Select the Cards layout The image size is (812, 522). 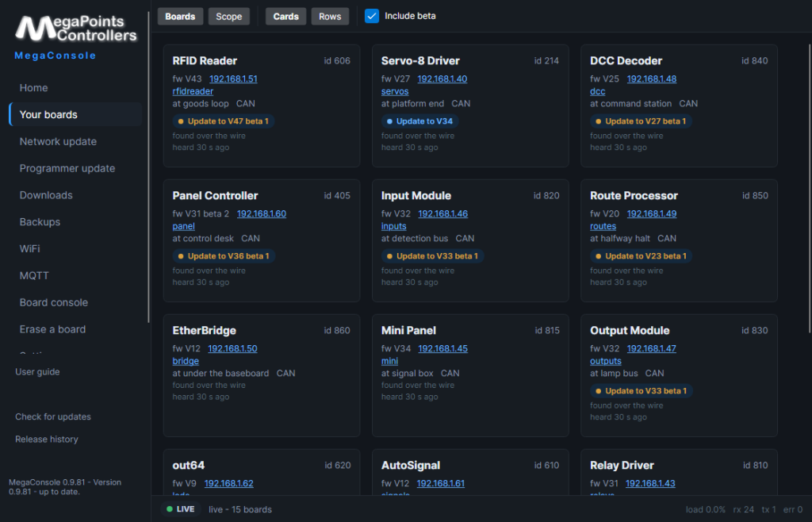tap(285, 17)
